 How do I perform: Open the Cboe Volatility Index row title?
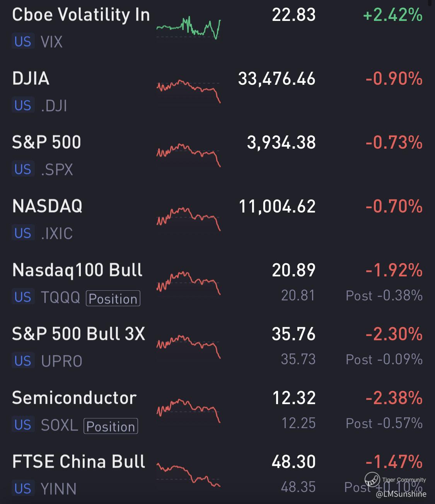81,15
